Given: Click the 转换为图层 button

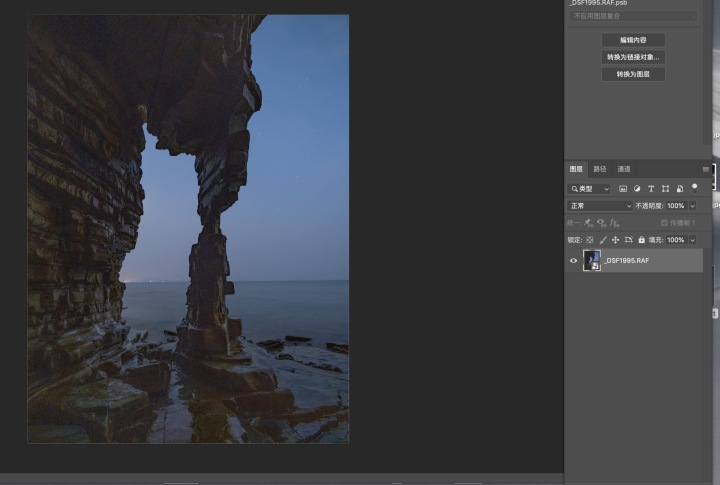Looking at the screenshot, I should (x=633, y=74).
